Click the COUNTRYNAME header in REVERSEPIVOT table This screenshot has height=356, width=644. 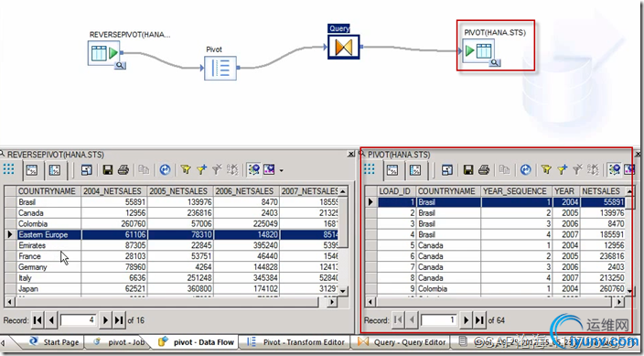[x=48, y=191]
